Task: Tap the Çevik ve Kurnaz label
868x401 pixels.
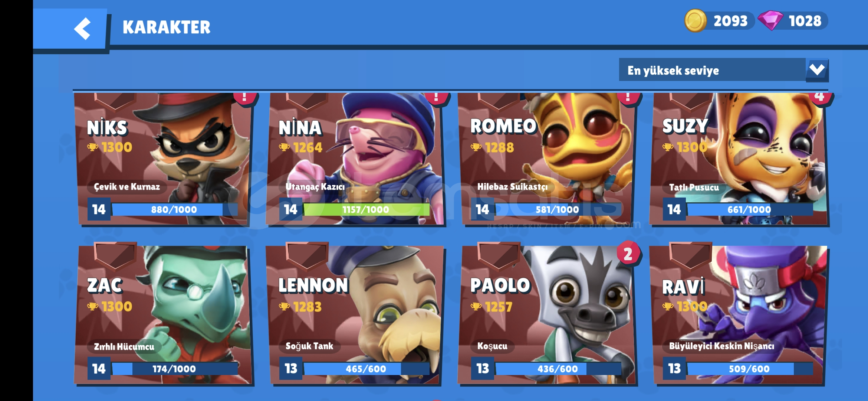Action: click(127, 187)
